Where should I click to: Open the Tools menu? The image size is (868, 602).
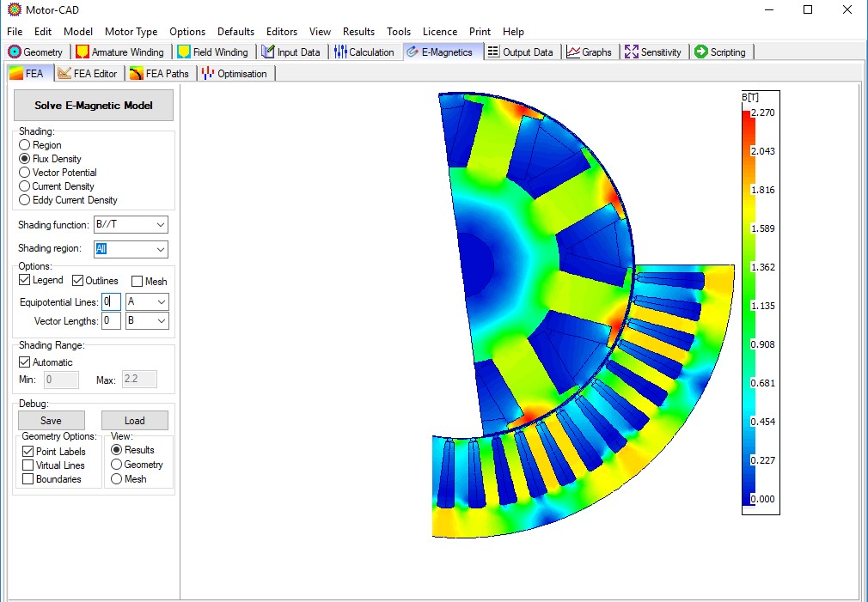399,32
